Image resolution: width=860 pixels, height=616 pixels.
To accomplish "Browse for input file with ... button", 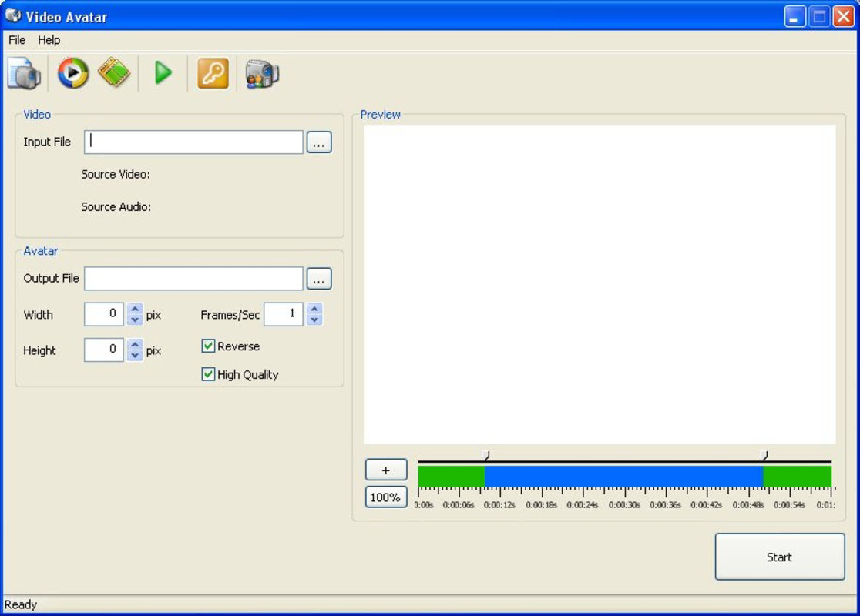I will pyautogui.click(x=319, y=142).
